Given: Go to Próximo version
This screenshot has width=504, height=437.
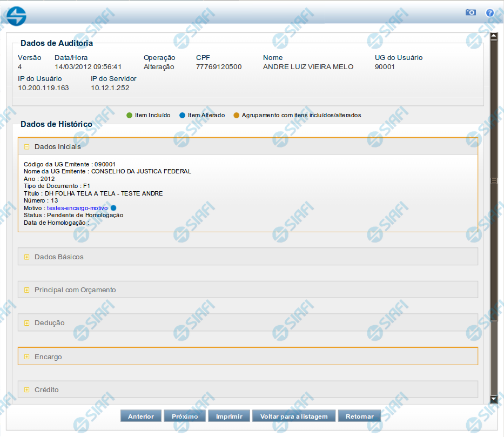Looking at the screenshot, I should pyautogui.click(x=185, y=416).
